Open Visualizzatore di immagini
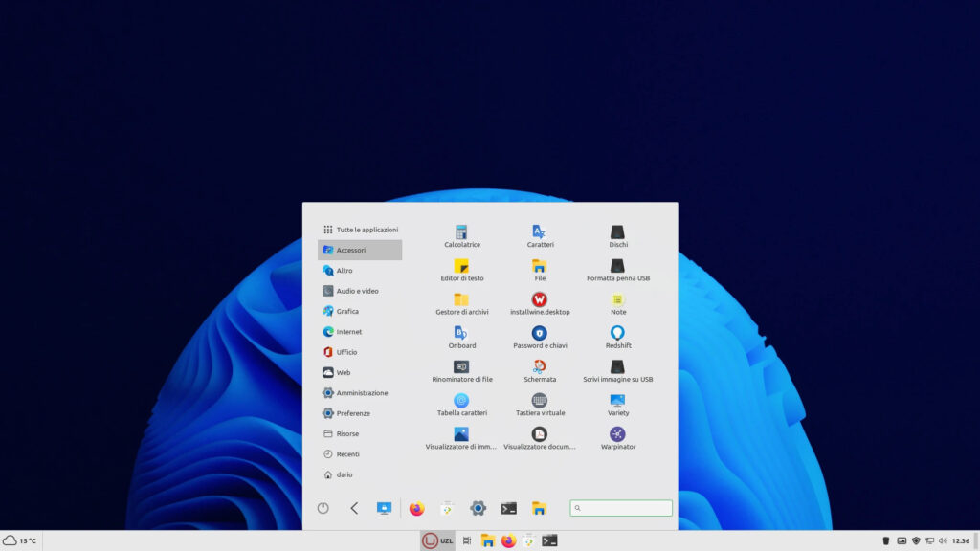 pyautogui.click(x=460, y=439)
